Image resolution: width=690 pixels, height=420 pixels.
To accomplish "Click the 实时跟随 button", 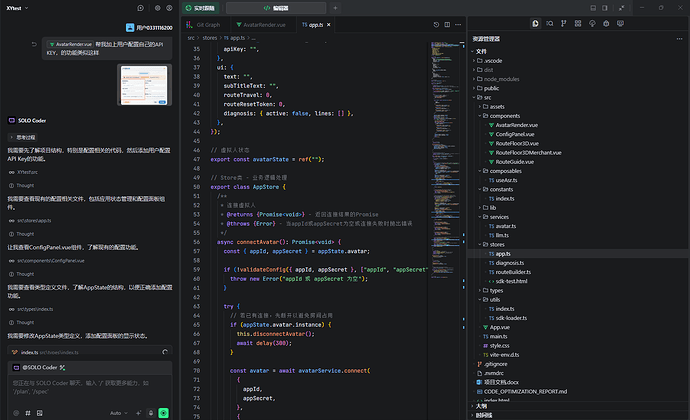I will pos(202,7).
